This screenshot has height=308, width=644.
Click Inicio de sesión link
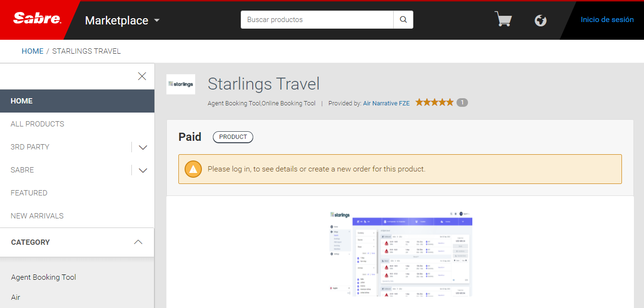[x=607, y=20]
